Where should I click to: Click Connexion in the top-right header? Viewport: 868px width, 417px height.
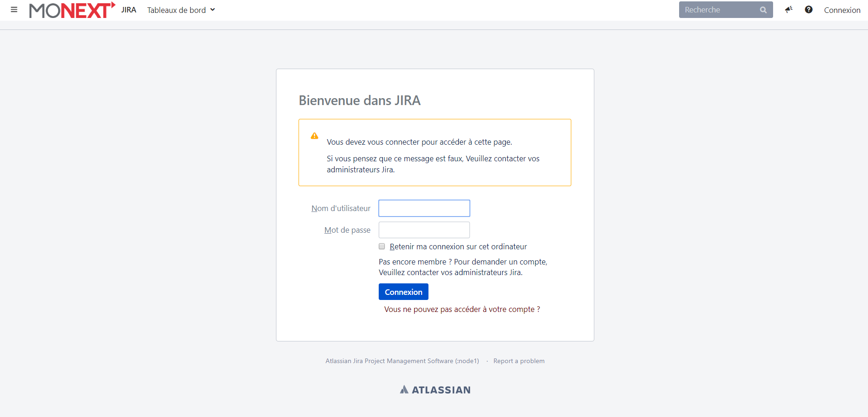coord(842,10)
